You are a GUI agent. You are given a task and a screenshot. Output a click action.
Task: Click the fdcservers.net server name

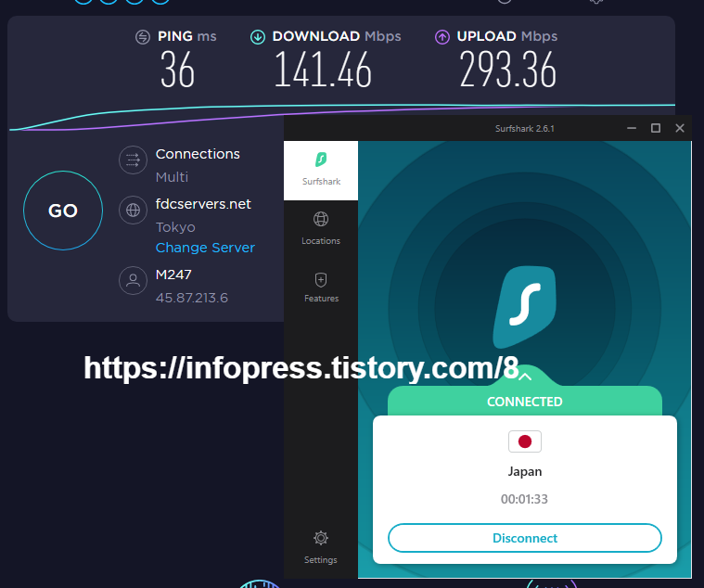click(x=203, y=204)
